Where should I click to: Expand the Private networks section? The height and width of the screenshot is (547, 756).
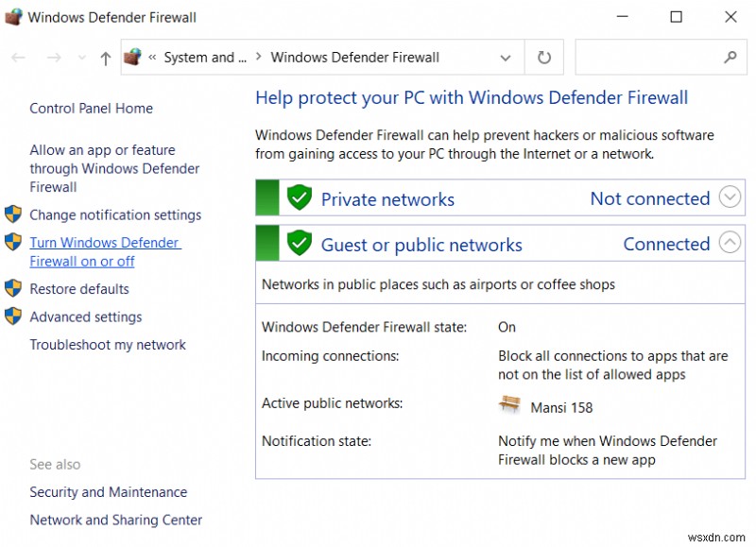pyautogui.click(x=729, y=197)
